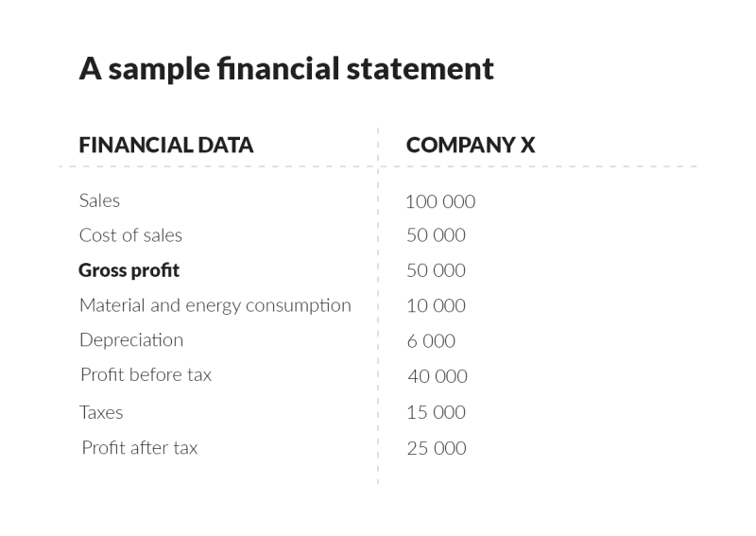756x536 pixels.
Task: Click the Depreciation row label
Action: 131,340
